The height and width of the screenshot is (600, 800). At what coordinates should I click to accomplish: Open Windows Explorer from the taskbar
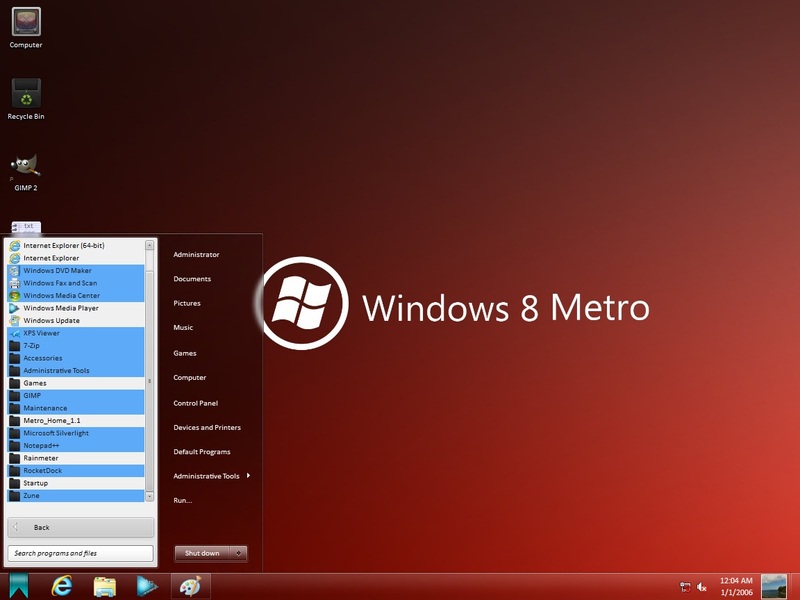[x=103, y=586]
